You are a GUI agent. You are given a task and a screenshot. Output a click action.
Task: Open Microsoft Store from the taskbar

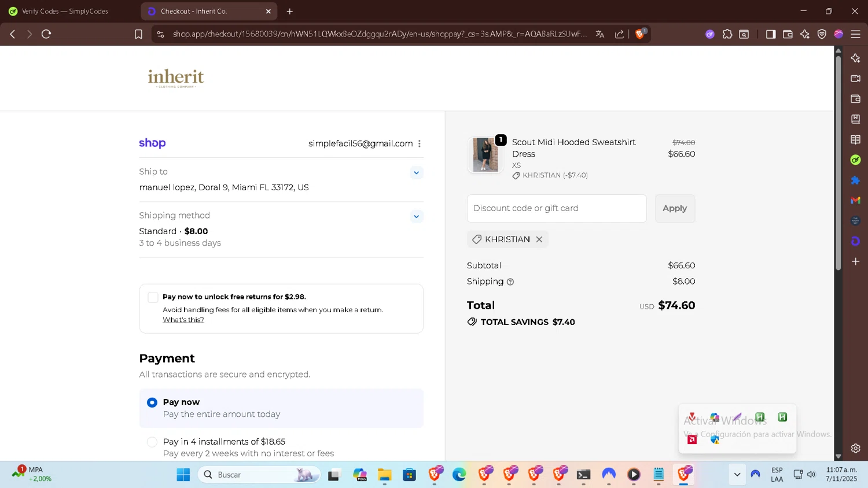pos(410,475)
